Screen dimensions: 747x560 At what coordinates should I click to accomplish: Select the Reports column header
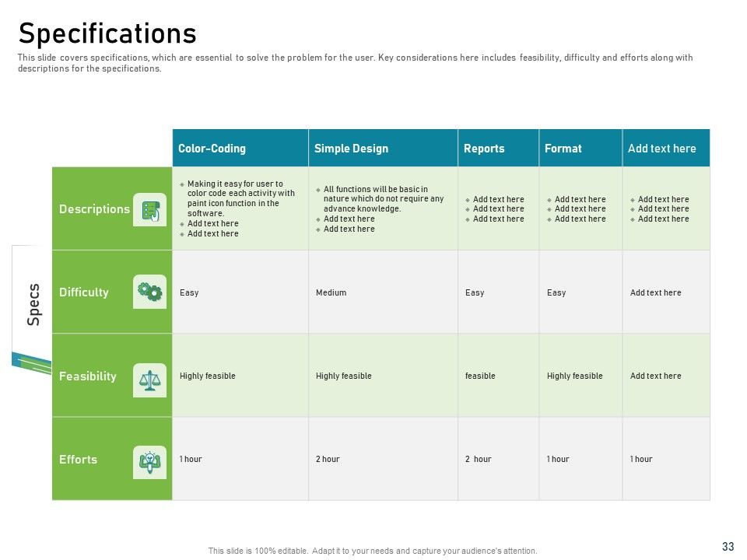(498, 148)
